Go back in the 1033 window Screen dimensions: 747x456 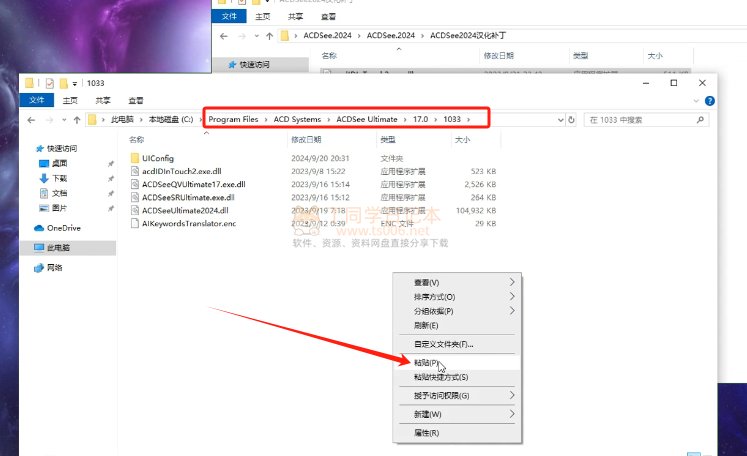coord(31,120)
